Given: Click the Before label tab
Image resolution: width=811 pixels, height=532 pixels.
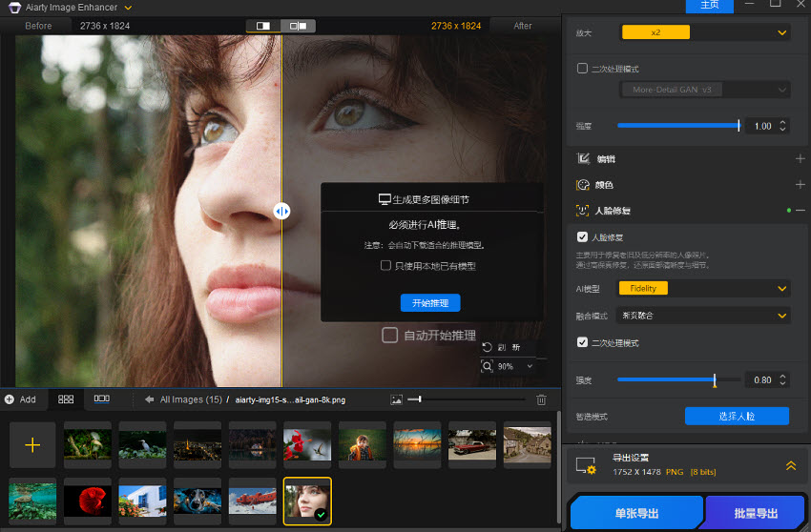Looking at the screenshot, I should pos(38,26).
